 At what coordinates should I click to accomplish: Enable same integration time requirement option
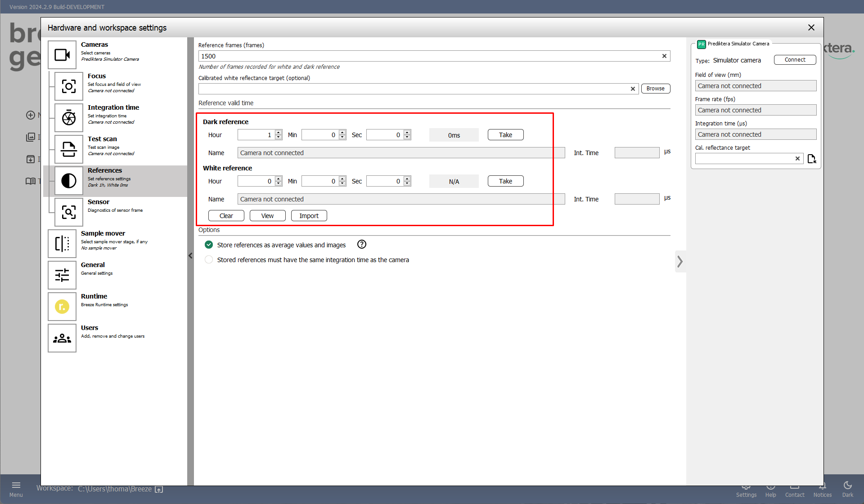click(209, 259)
